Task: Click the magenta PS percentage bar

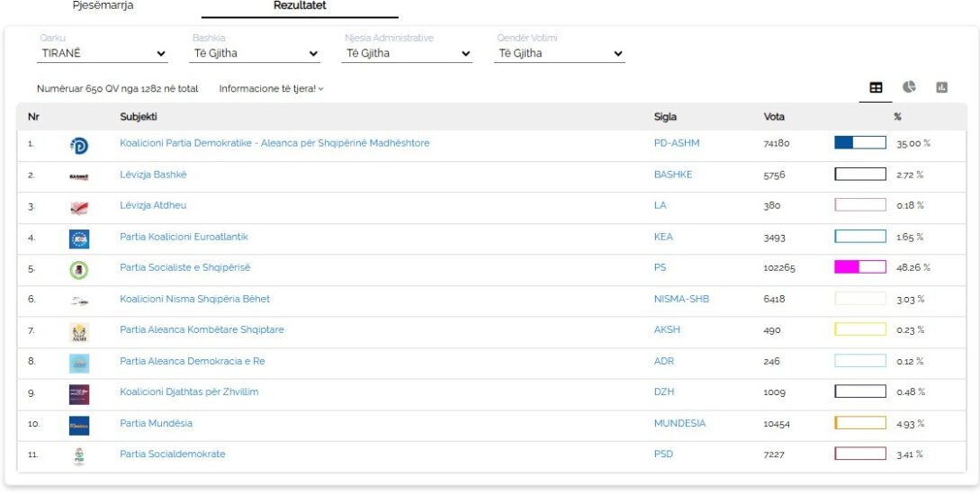Action: 859,267
